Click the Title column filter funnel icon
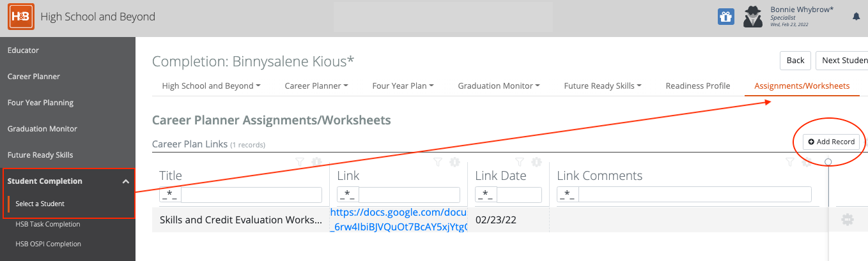This screenshot has height=261, width=868. pyautogui.click(x=300, y=162)
